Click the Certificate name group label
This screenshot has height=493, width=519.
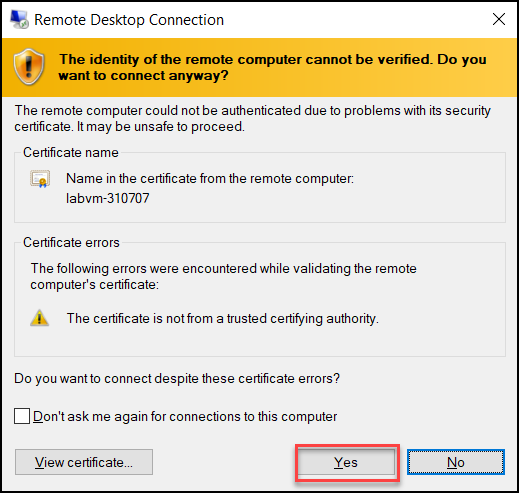[x=71, y=152]
